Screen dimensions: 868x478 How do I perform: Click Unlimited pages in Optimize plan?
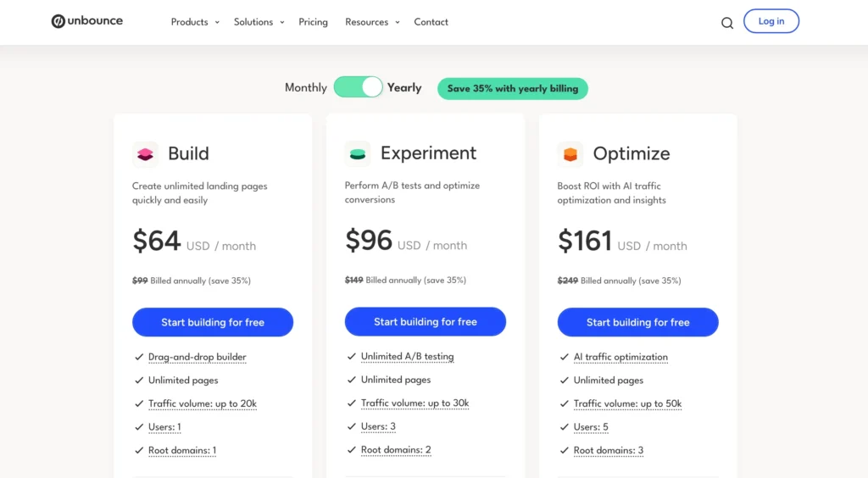coord(609,380)
